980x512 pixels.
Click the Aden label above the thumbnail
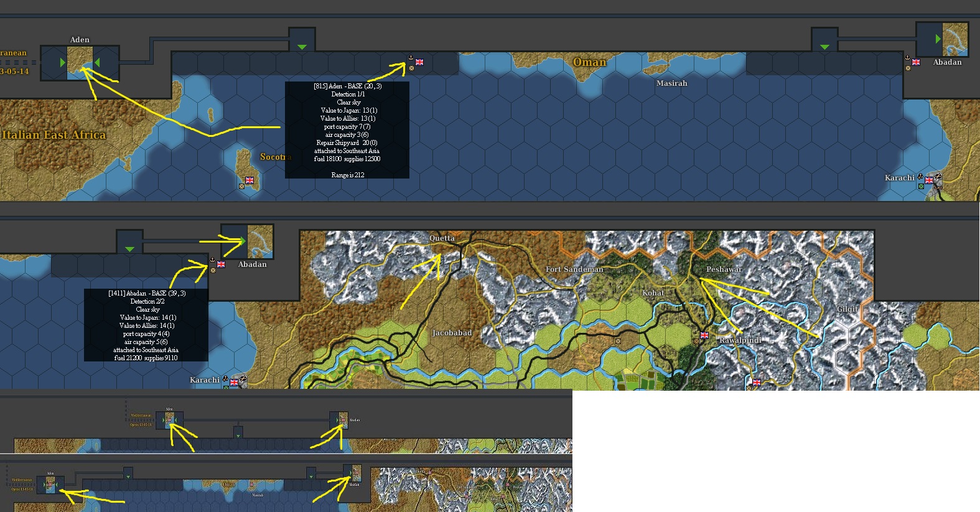[x=80, y=40]
